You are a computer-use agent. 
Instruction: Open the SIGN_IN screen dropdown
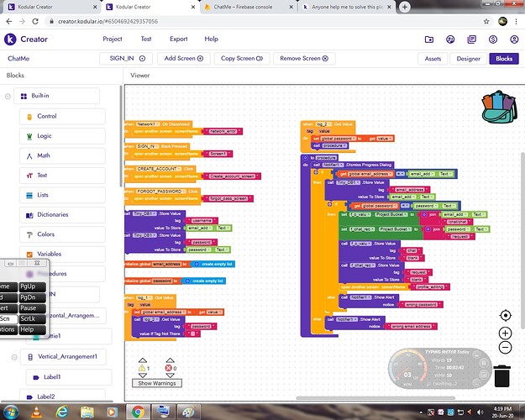(x=126, y=58)
